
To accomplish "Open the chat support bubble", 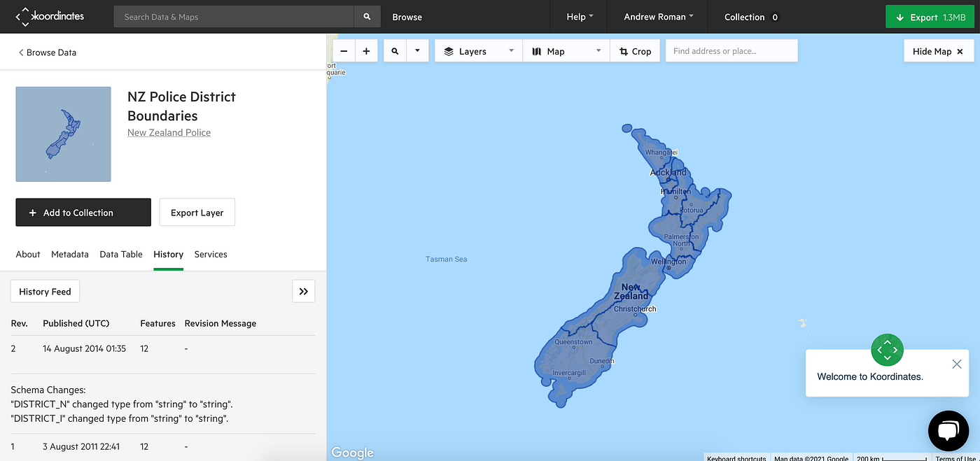I will (x=948, y=430).
